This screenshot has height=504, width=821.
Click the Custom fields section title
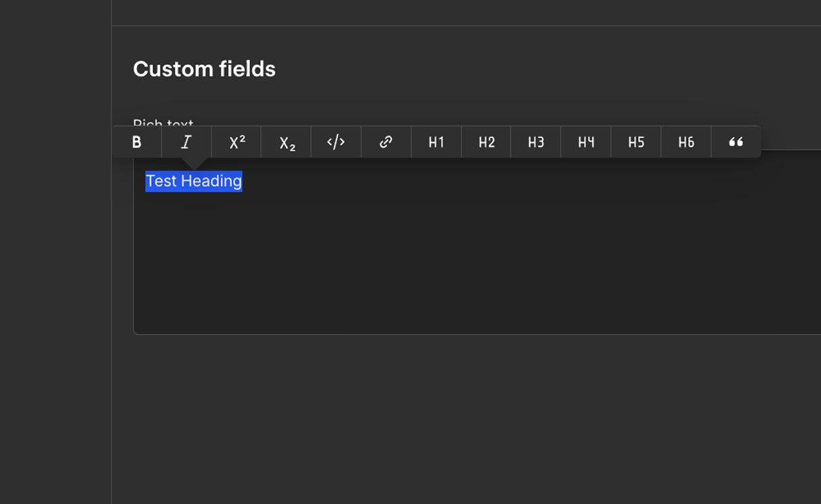point(204,69)
